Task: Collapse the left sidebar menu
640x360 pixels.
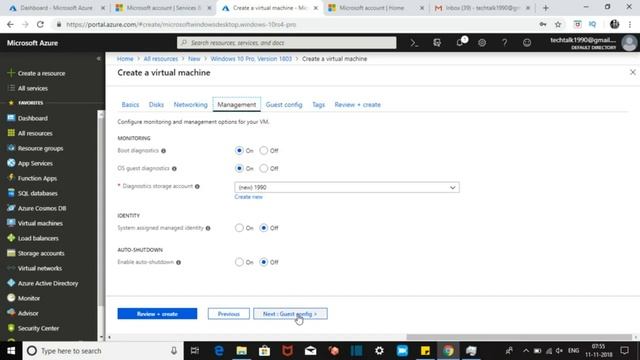Action: click(x=98, y=59)
